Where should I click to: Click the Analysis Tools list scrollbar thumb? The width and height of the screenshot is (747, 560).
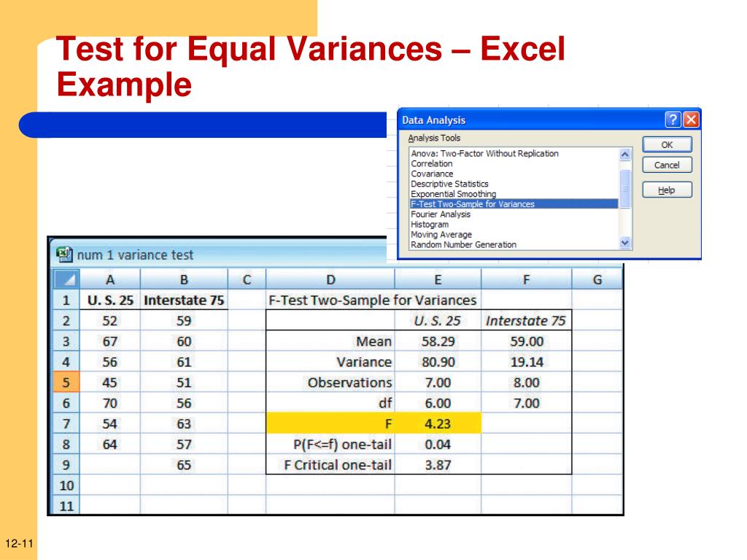[x=625, y=189]
